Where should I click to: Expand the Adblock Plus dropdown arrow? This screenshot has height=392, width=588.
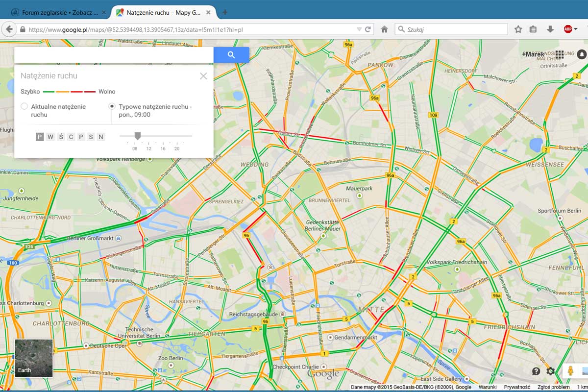576,29
